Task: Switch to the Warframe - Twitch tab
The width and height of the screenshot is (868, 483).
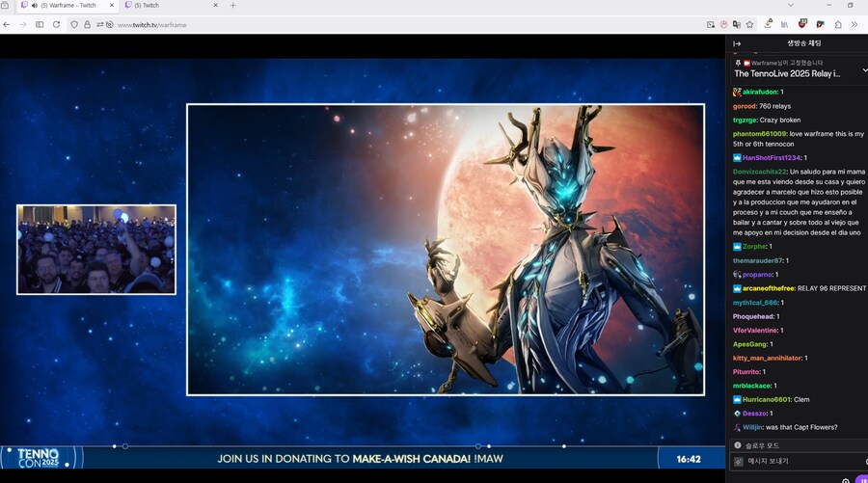Action: [68, 6]
